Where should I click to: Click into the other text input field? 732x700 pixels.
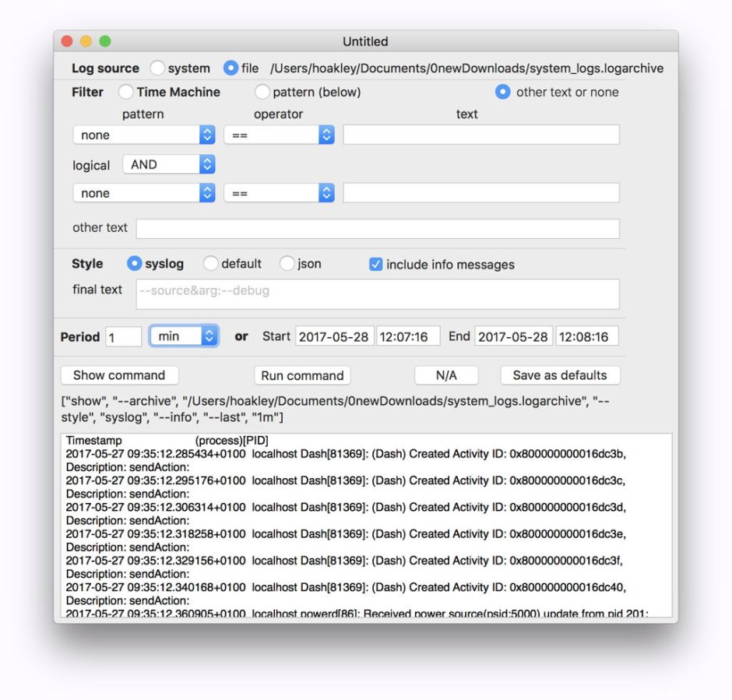tap(378, 228)
